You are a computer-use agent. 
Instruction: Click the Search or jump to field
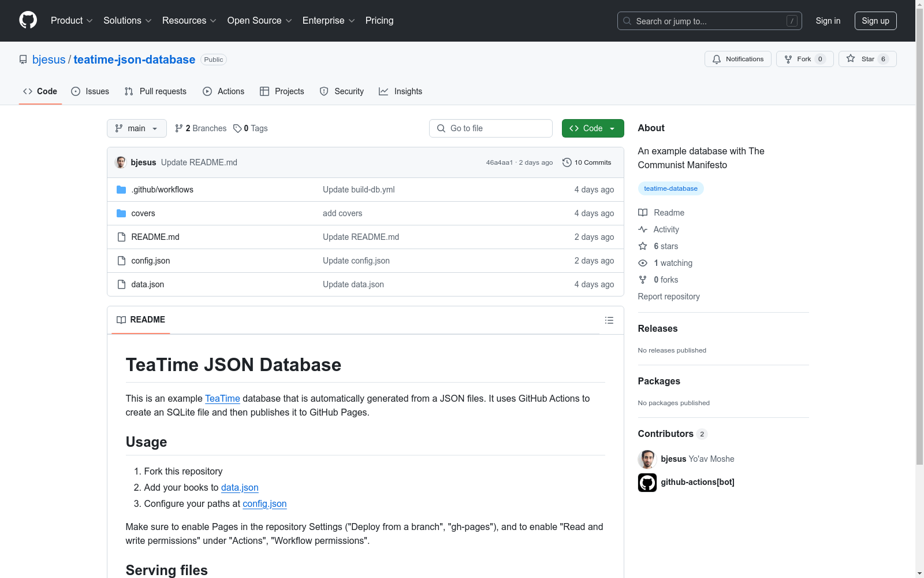[710, 21]
